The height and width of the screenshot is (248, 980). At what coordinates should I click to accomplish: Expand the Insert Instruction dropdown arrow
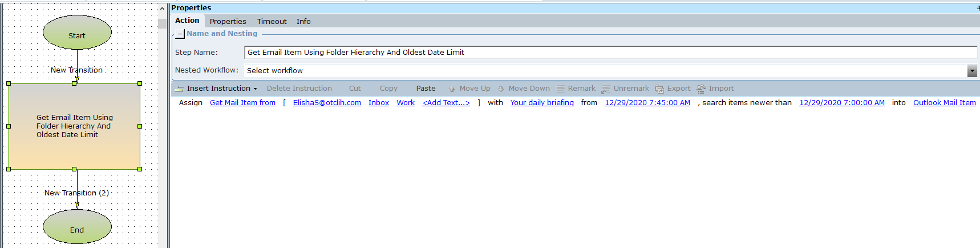(x=255, y=89)
